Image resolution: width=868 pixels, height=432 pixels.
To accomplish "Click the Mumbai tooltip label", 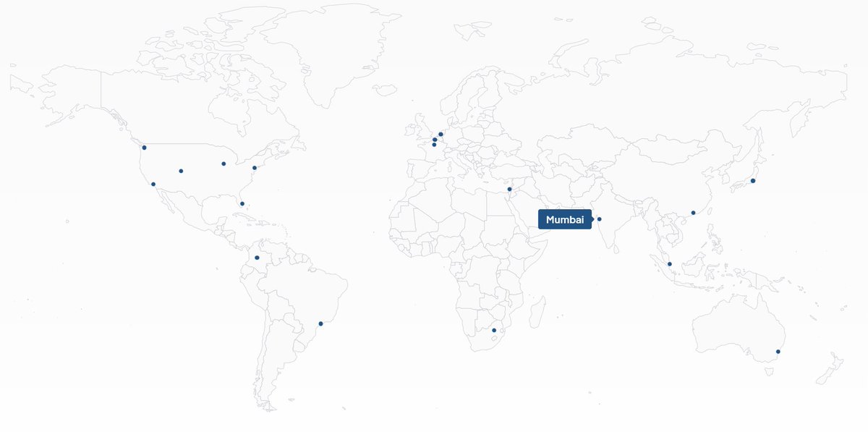I will [x=565, y=219].
